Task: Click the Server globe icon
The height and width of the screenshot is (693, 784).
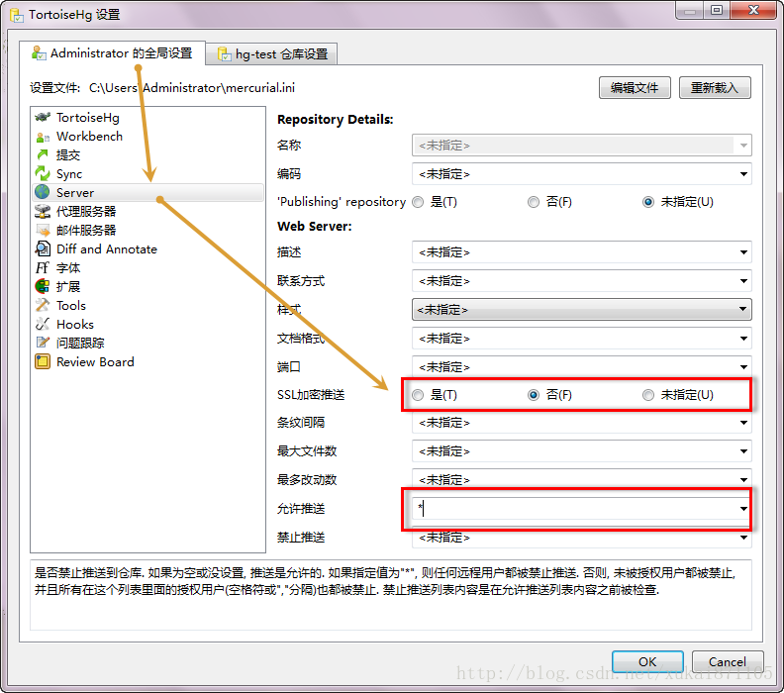Action: 43,192
